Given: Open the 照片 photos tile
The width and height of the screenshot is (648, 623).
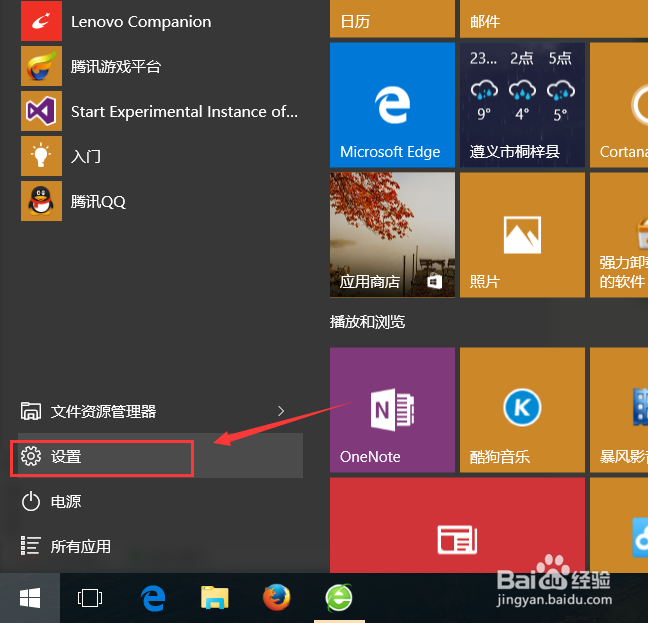Looking at the screenshot, I should (522, 235).
